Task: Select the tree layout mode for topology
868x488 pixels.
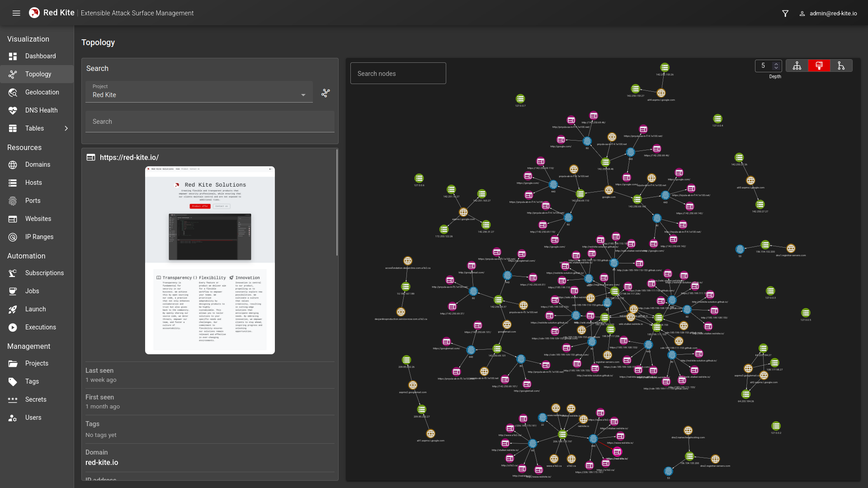Action: pos(797,66)
